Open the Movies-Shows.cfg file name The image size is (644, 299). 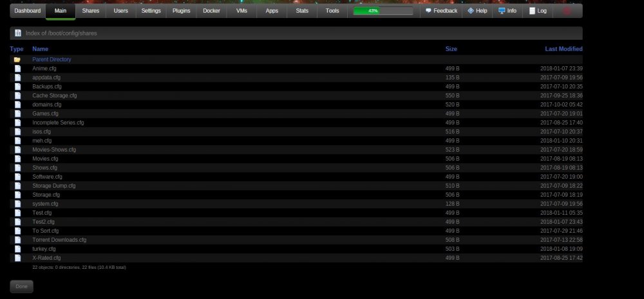(54, 150)
